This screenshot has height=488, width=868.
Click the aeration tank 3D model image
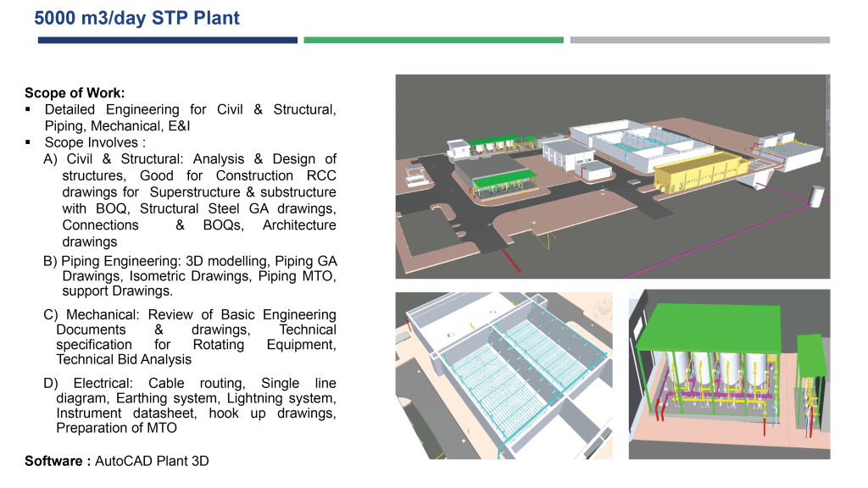(x=504, y=376)
